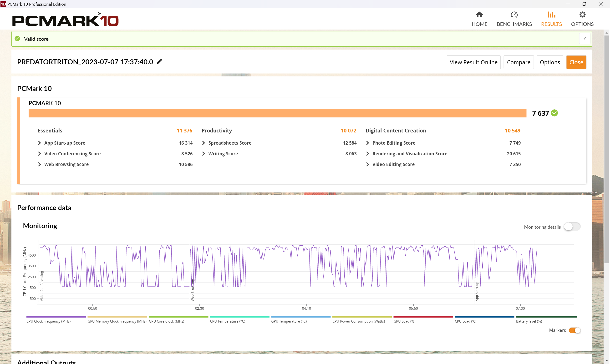The image size is (610, 364).
Task: Go to the Home tab
Action: (x=479, y=19)
